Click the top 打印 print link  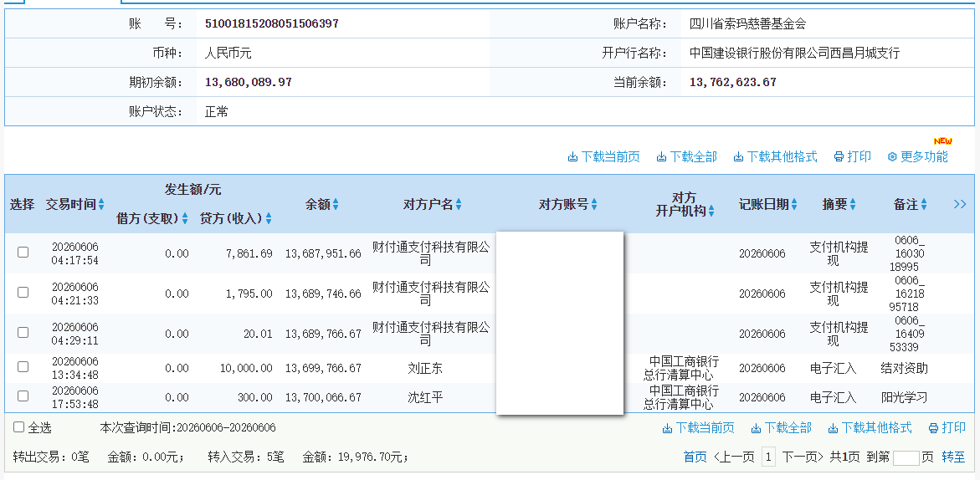click(x=853, y=156)
